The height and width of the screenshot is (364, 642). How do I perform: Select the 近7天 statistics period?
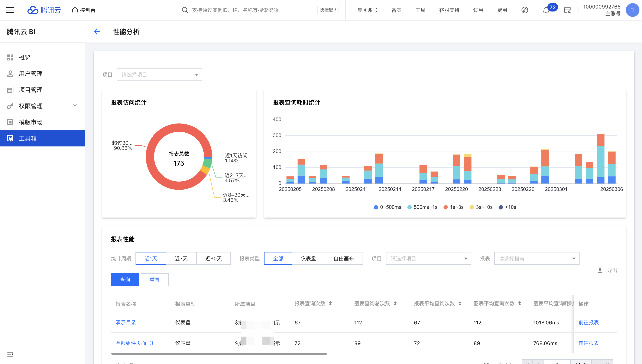[x=181, y=258]
